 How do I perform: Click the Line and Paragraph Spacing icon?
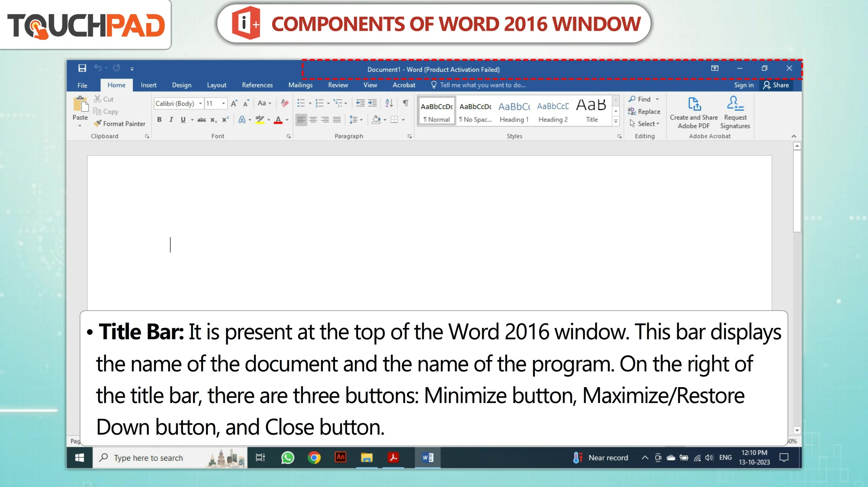[x=354, y=120]
